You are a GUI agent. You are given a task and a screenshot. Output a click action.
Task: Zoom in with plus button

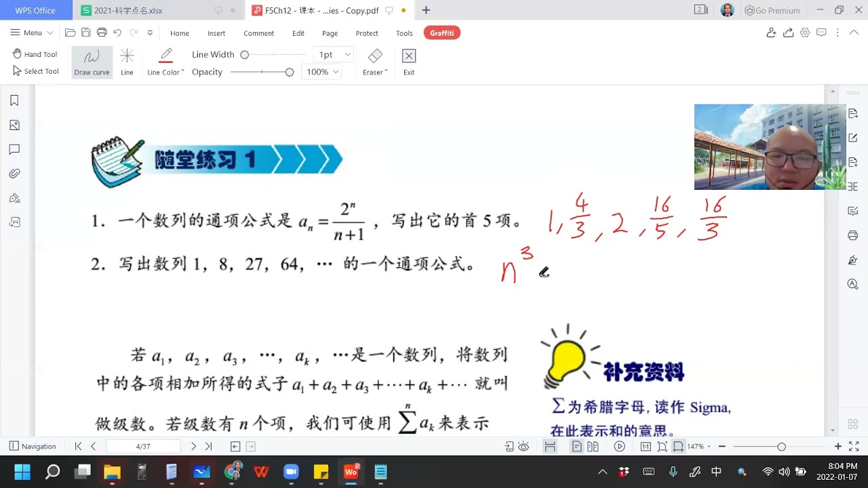point(838,447)
